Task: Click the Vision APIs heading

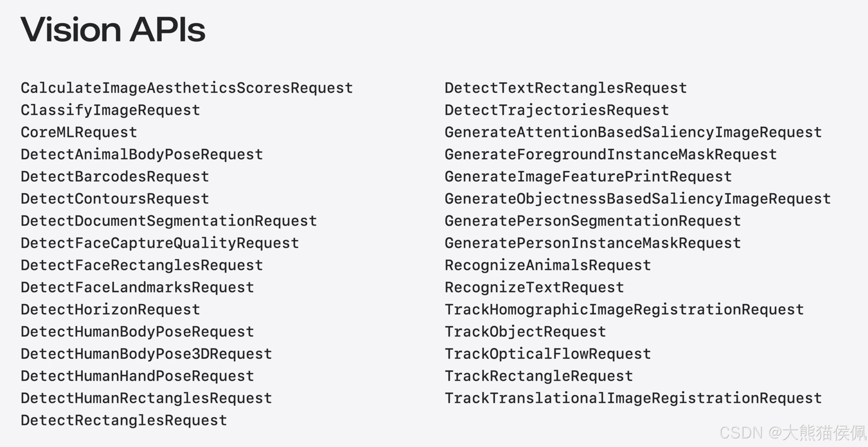Action: point(113,29)
